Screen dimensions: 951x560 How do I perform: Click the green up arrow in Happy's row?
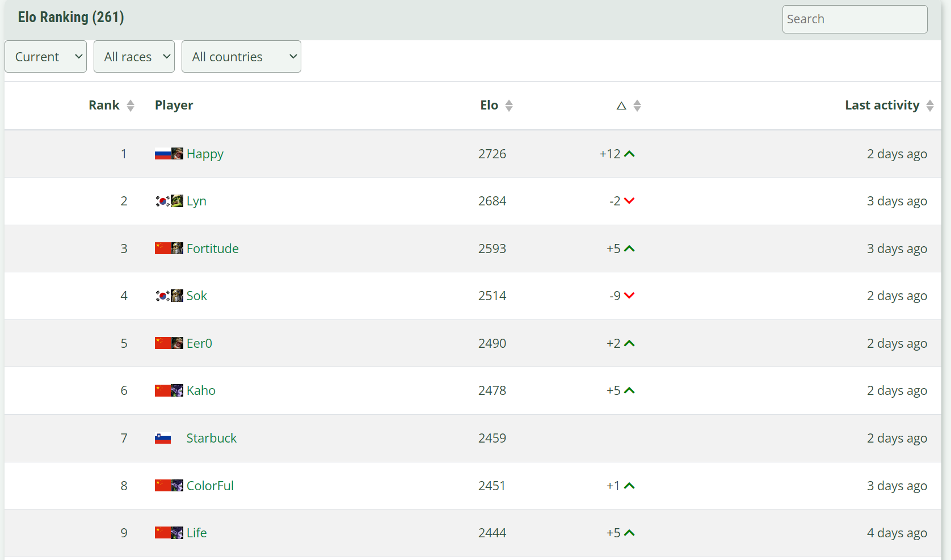pyautogui.click(x=629, y=154)
